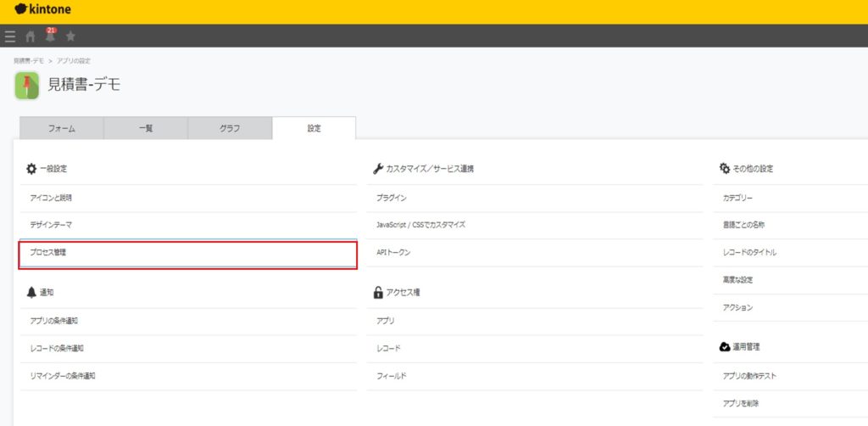Viewport: 868px width, 426px height.
Task: Open favorites star icon
Action: pos(71,36)
